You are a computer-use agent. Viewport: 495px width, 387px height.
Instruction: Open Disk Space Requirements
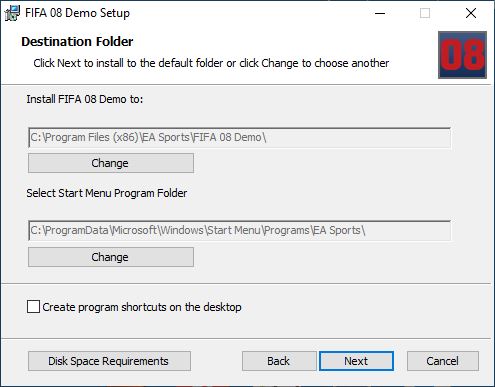click(x=109, y=361)
